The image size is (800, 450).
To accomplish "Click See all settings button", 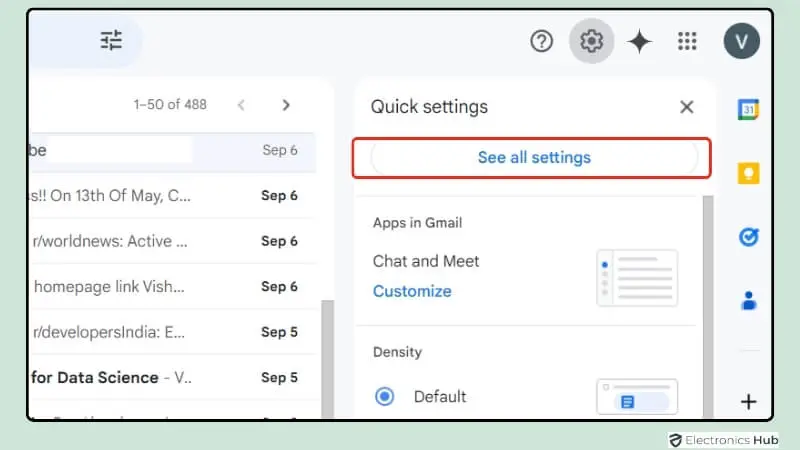I will coord(534,158).
